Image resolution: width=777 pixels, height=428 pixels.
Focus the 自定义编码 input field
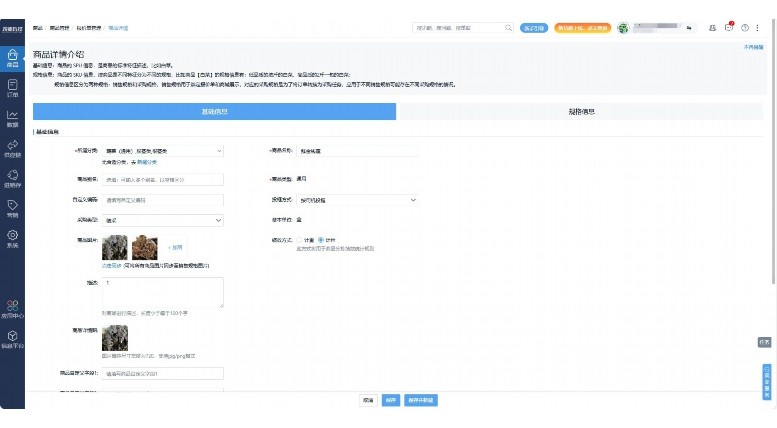click(x=163, y=200)
